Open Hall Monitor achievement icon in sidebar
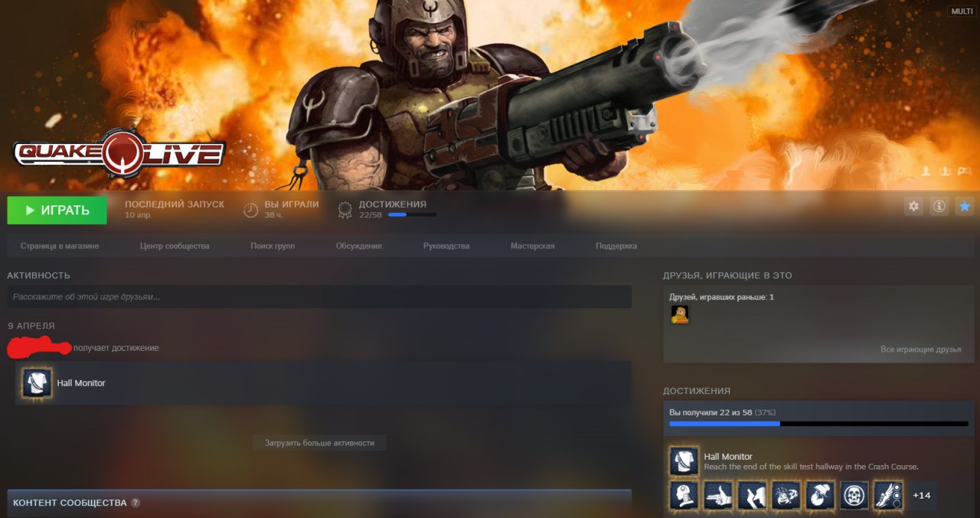The image size is (980, 518). 684,461
